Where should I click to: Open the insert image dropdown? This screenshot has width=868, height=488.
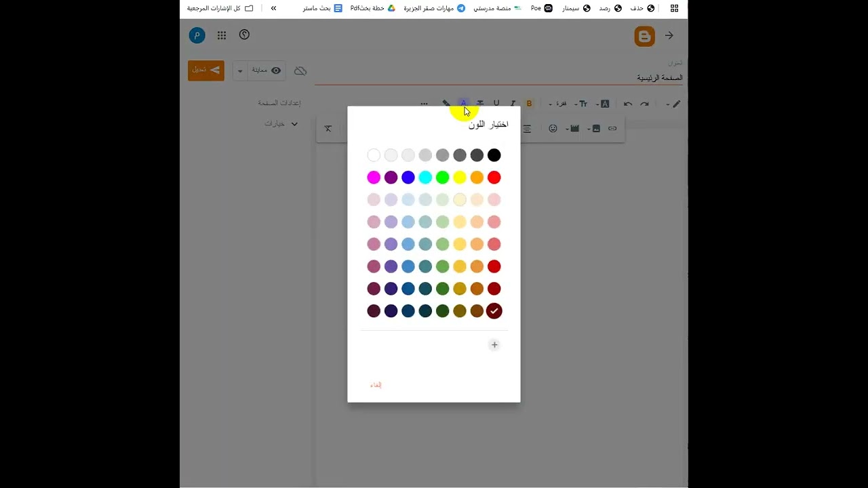(x=593, y=128)
